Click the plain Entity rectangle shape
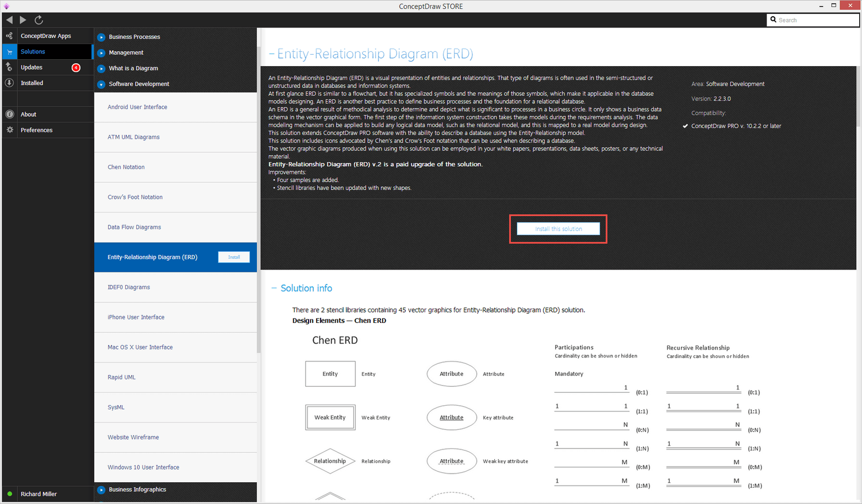862x504 pixels. pyautogui.click(x=330, y=374)
